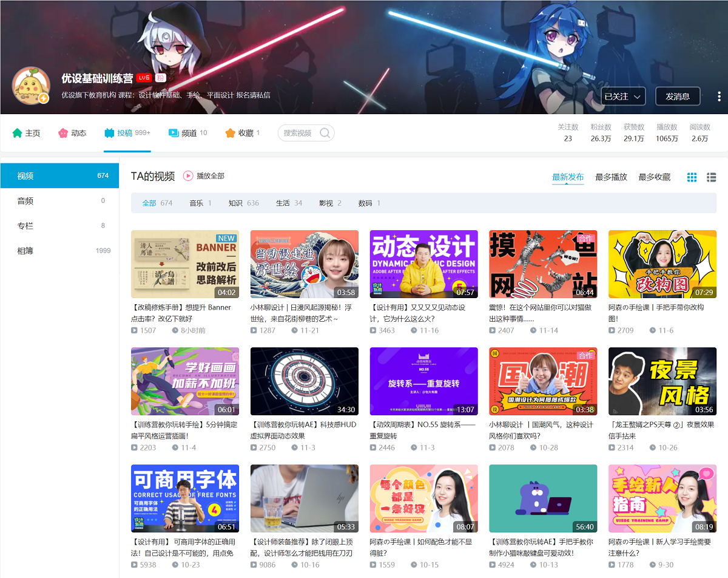
Task: Click title 「龙王赘婿之PS天尊②」夜景效果
Action: [661, 430]
